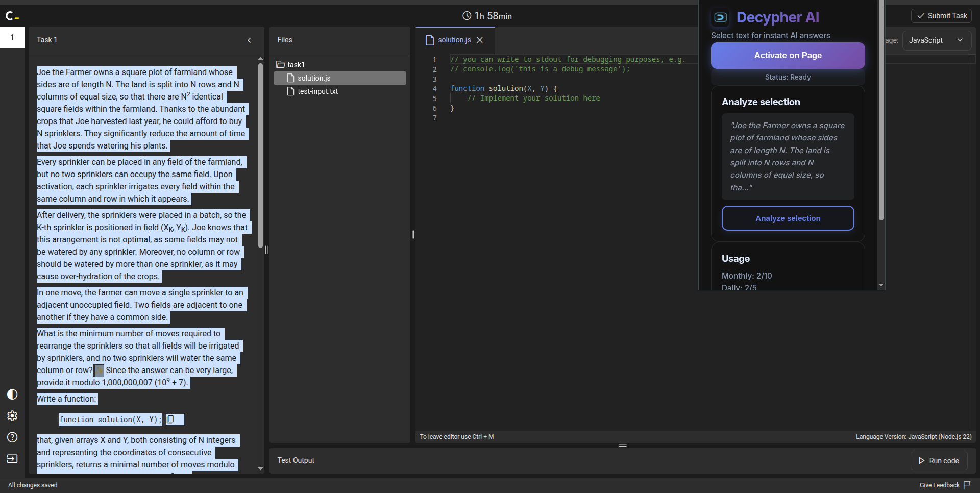The width and height of the screenshot is (980, 493).
Task: Open the JavaScript language dropdown
Action: click(x=937, y=40)
